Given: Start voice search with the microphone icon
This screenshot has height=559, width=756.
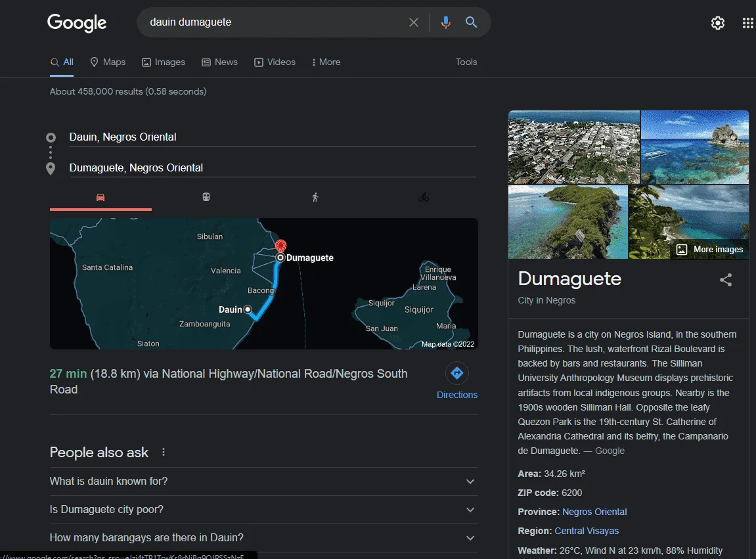Looking at the screenshot, I should [x=446, y=22].
